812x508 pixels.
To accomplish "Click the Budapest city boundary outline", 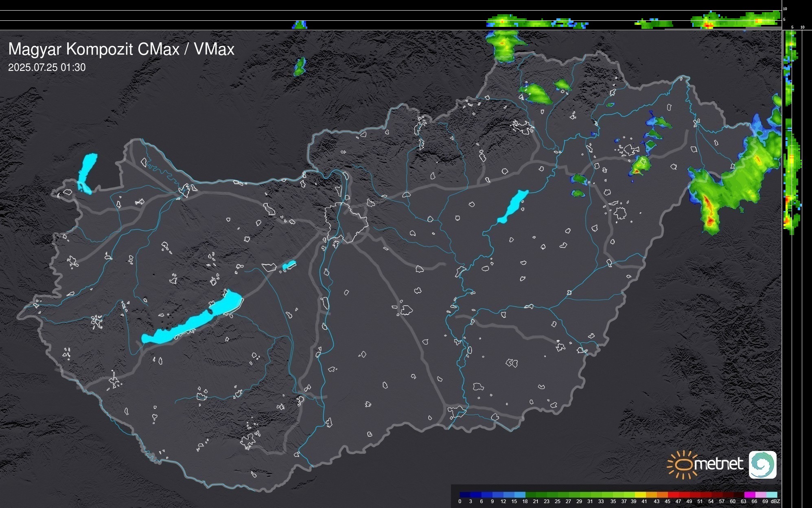I will click(x=346, y=222).
